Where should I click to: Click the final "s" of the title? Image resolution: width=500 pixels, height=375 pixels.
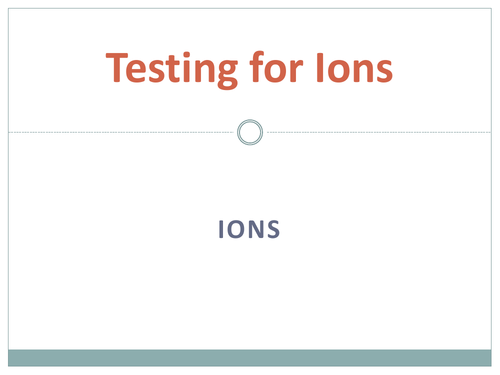[x=384, y=71]
